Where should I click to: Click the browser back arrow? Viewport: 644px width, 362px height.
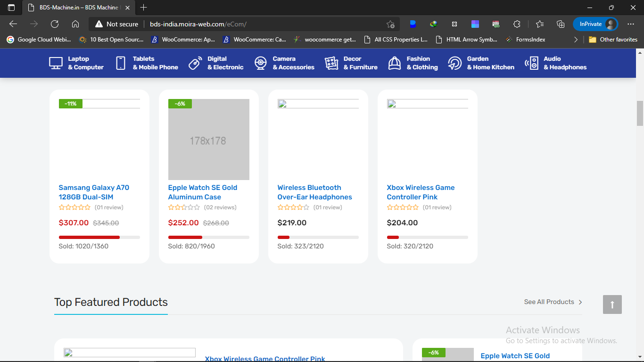pos(13,24)
